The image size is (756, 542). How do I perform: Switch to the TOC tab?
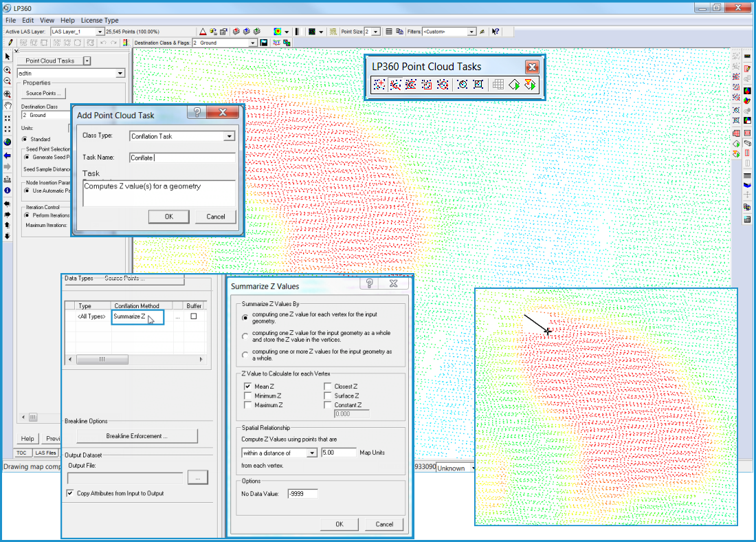[x=22, y=453]
